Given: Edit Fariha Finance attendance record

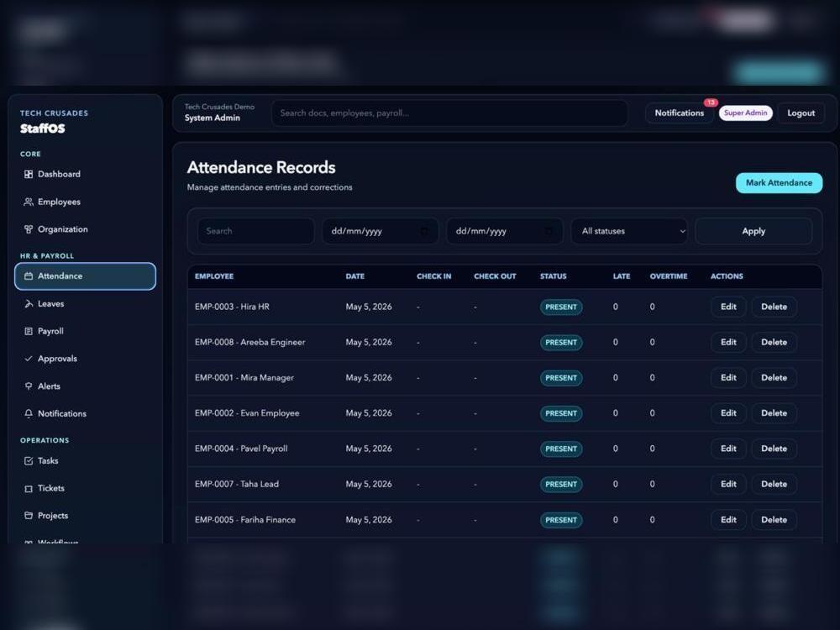Looking at the screenshot, I should (x=728, y=520).
